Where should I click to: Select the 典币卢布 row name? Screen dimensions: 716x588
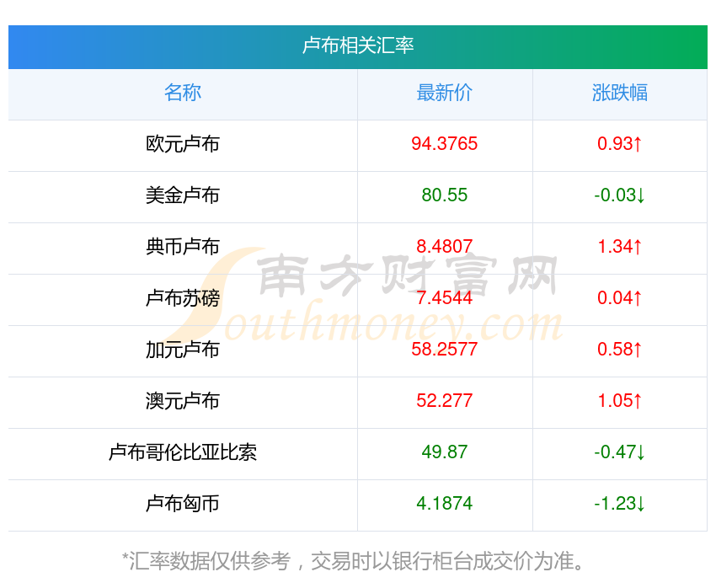[x=183, y=247]
